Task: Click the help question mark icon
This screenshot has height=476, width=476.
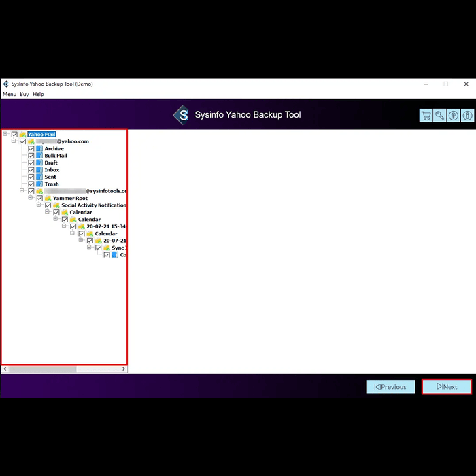Action: point(454,116)
